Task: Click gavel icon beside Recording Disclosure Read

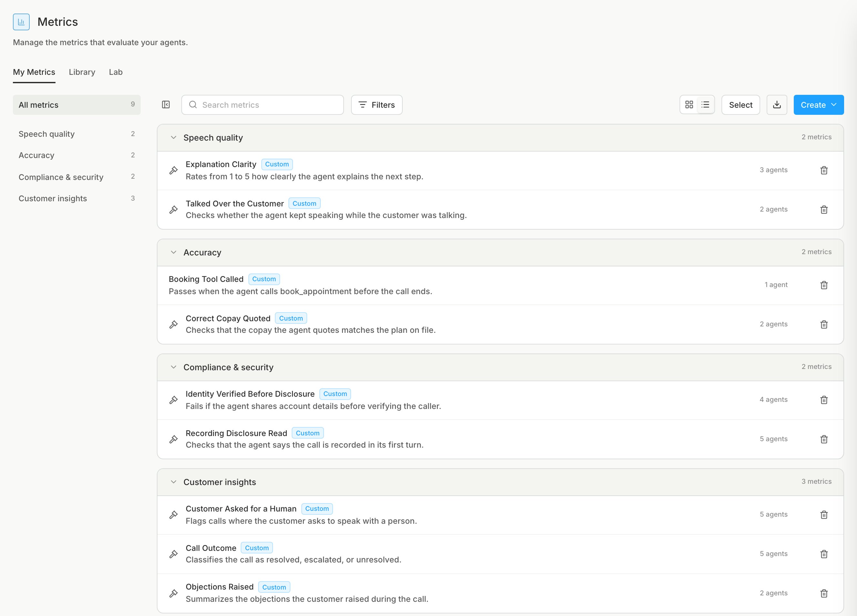Action: (174, 439)
